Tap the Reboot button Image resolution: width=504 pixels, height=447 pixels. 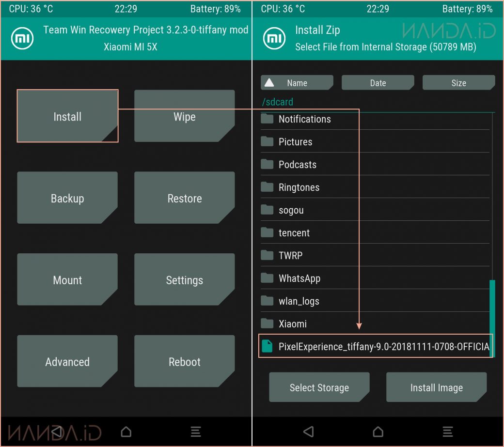pos(184,362)
